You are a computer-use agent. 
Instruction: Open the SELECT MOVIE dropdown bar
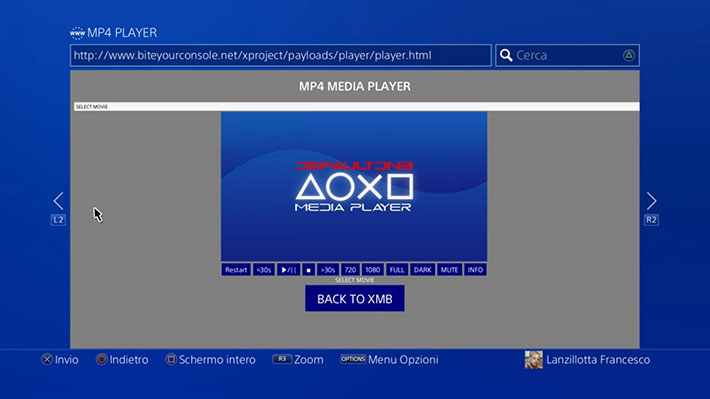click(x=357, y=107)
